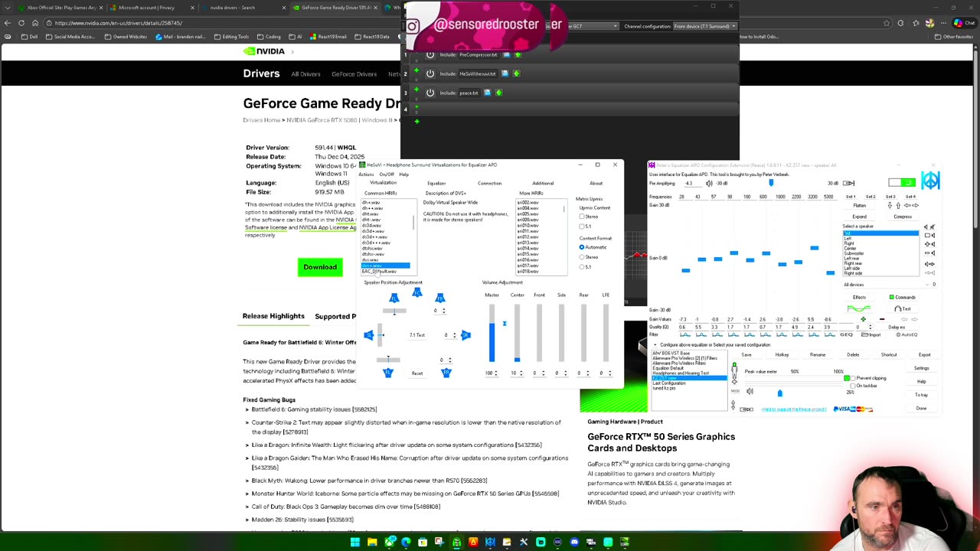This screenshot has height=551, width=980.
Task: Remove a band with red minus in Peace
Action: coord(881,320)
